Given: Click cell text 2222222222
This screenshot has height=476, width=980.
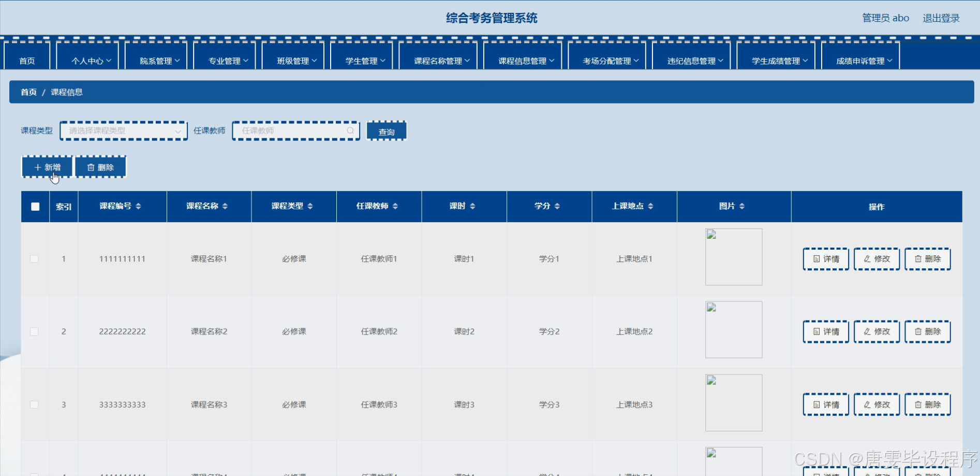Looking at the screenshot, I should pos(122,331).
